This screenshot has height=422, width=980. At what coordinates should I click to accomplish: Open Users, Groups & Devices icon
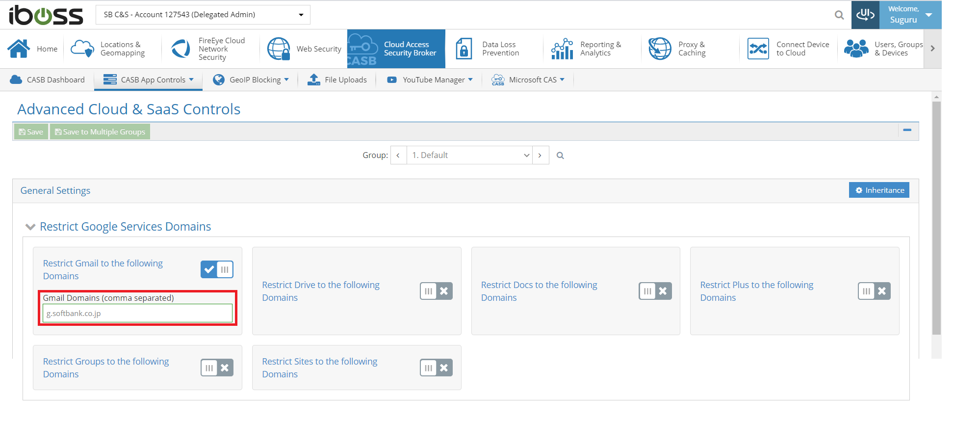coord(856,49)
